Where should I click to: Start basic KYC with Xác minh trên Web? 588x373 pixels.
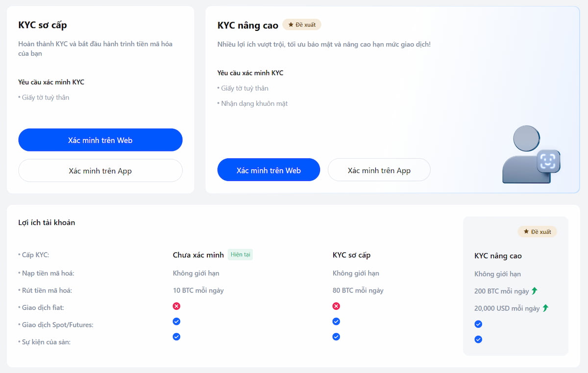(100, 140)
